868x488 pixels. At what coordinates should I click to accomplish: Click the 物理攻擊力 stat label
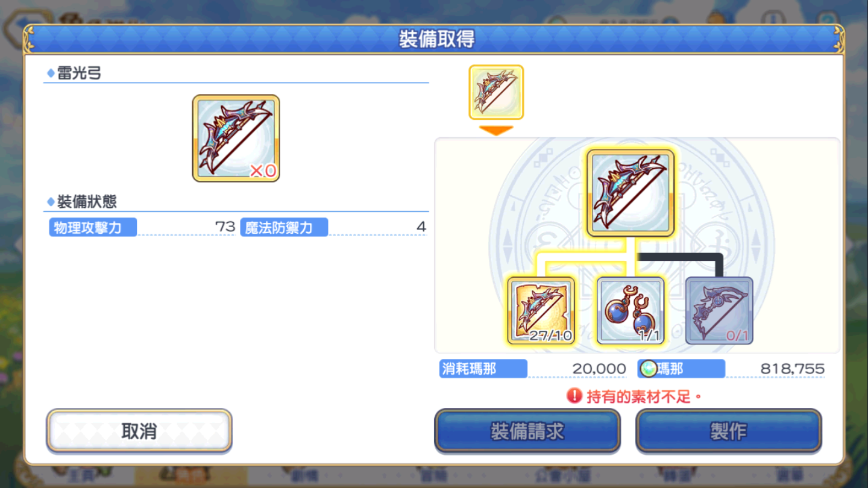point(93,227)
